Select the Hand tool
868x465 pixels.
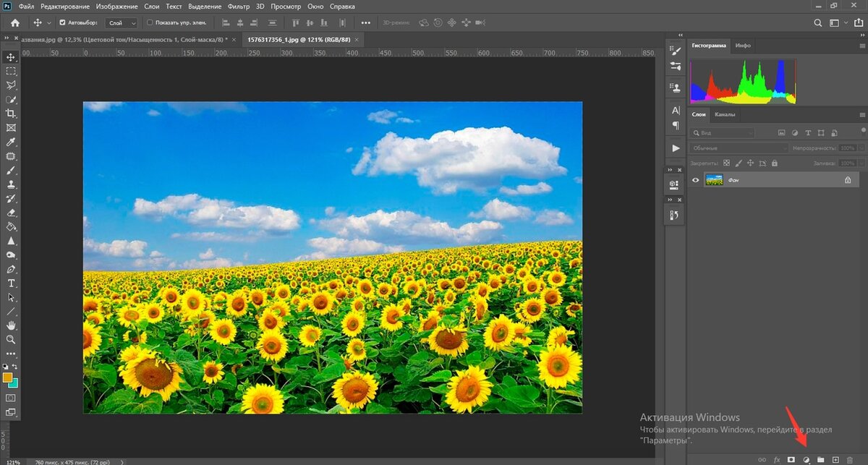[x=11, y=325]
